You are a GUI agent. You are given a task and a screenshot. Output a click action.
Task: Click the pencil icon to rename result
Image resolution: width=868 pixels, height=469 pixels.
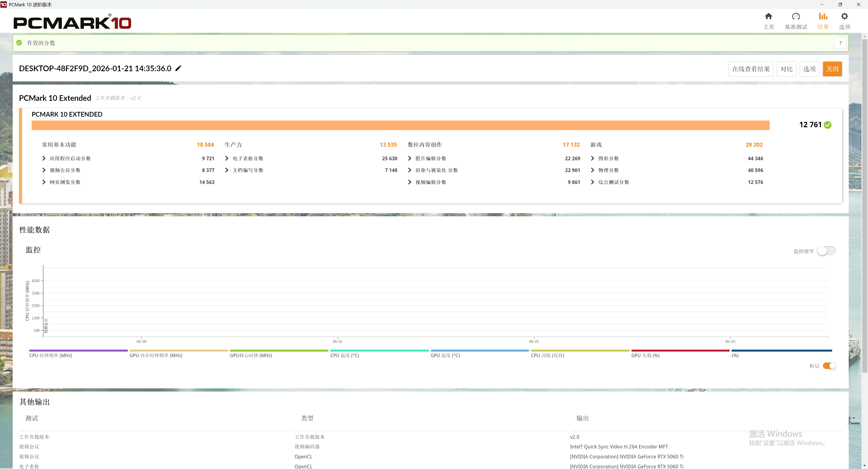[x=178, y=68]
